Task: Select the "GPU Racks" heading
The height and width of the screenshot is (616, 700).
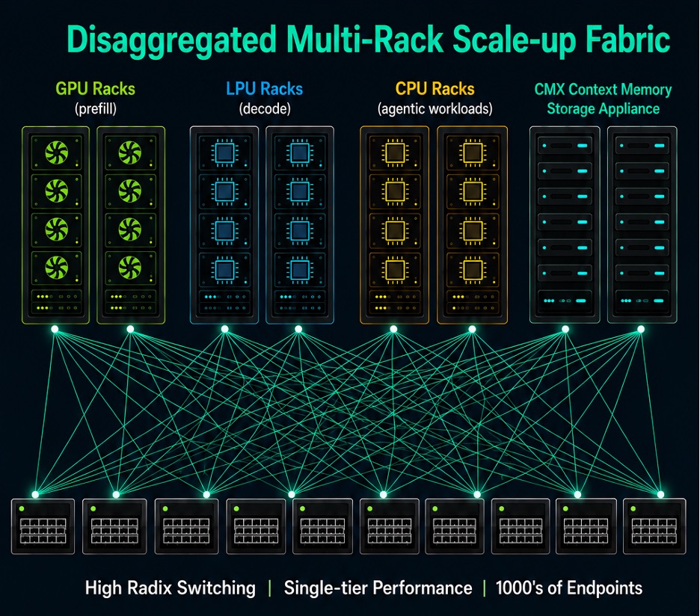Action: (x=95, y=89)
